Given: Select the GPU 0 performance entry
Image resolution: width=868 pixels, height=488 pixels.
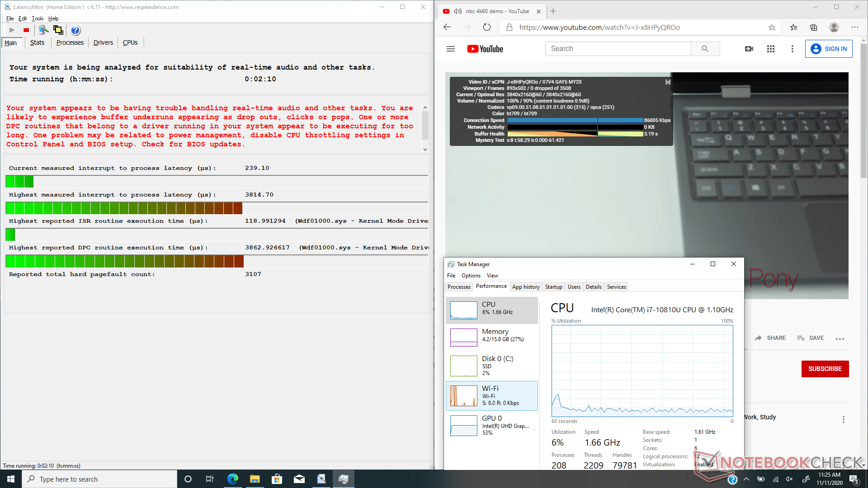Looking at the screenshot, I should (492, 425).
